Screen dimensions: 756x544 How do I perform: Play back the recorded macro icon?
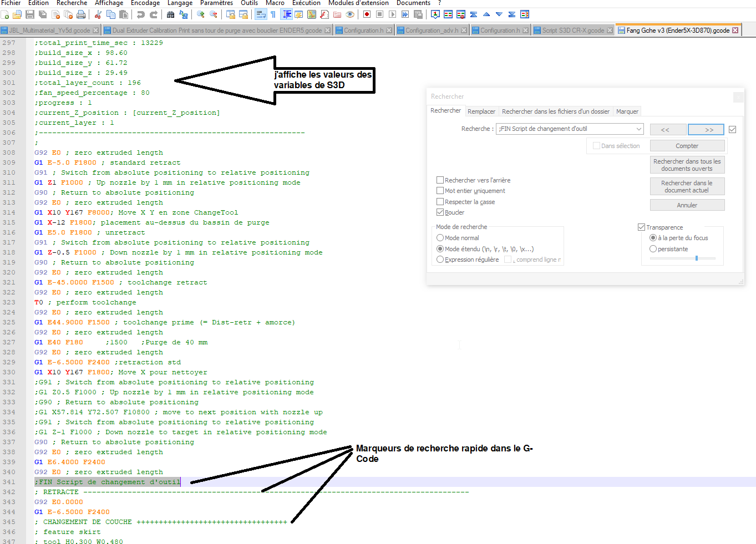pyautogui.click(x=392, y=14)
